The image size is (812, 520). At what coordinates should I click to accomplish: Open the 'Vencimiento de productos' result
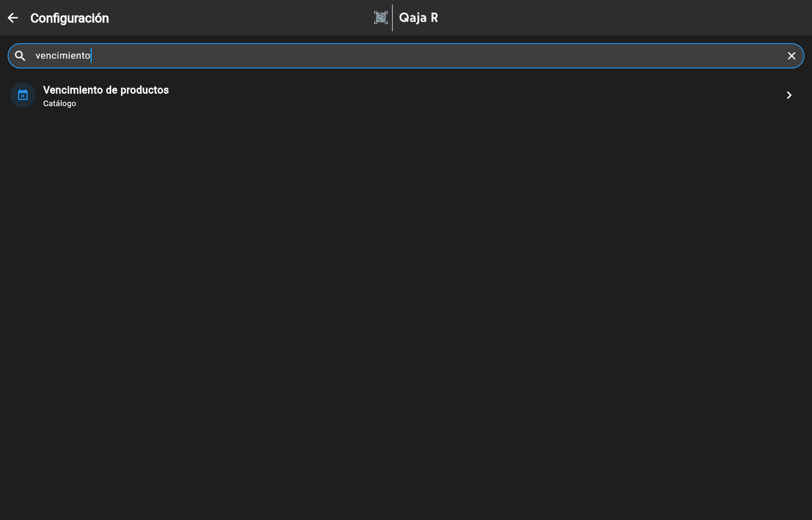pyautogui.click(x=406, y=95)
